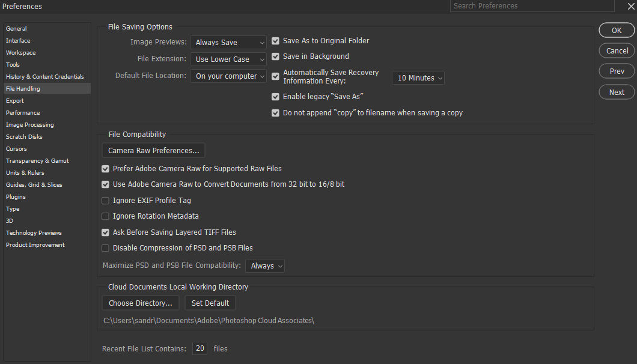
Task: Disable Save in Background
Action: tap(275, 56)
